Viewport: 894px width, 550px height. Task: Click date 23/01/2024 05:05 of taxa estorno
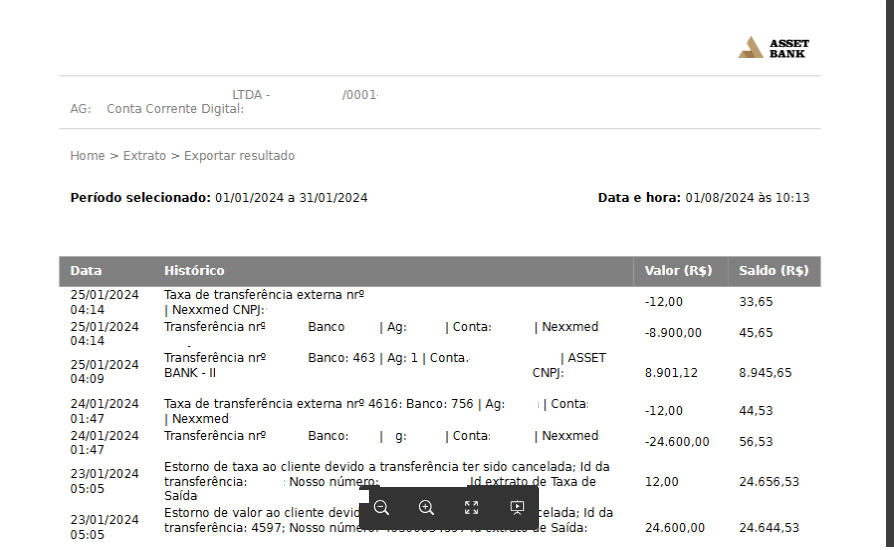click(104, 481)
